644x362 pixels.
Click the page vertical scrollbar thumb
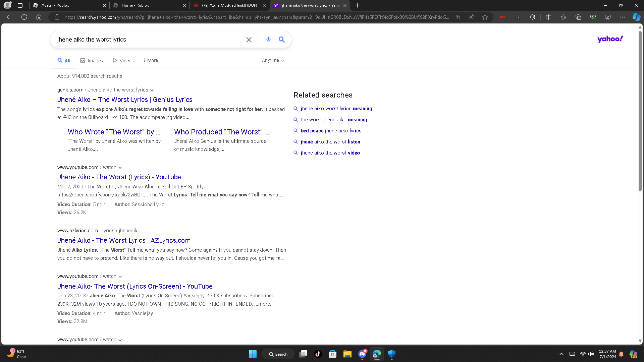coord(640,111)
